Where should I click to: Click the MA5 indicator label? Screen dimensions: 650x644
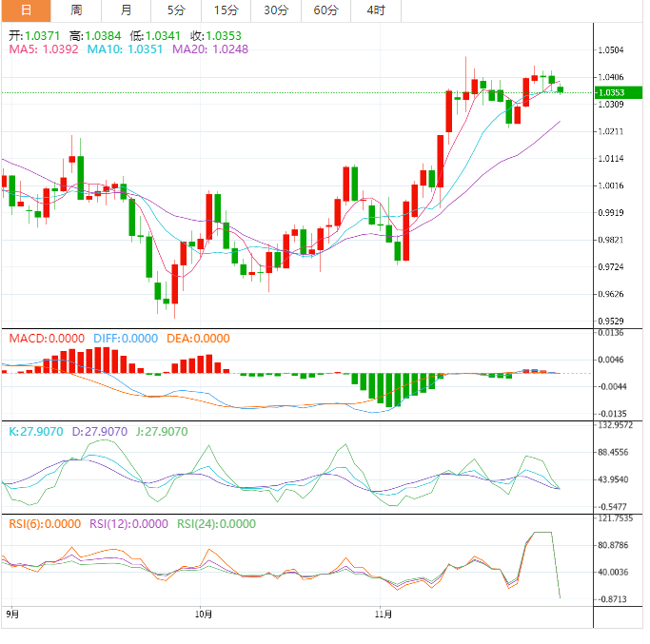pos(44,49)
